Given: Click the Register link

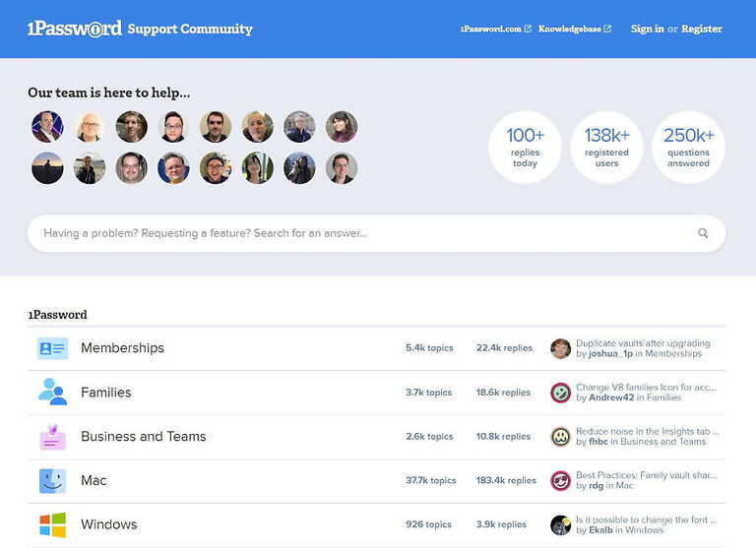Looking at the screenshot, I should pos(702,29).
